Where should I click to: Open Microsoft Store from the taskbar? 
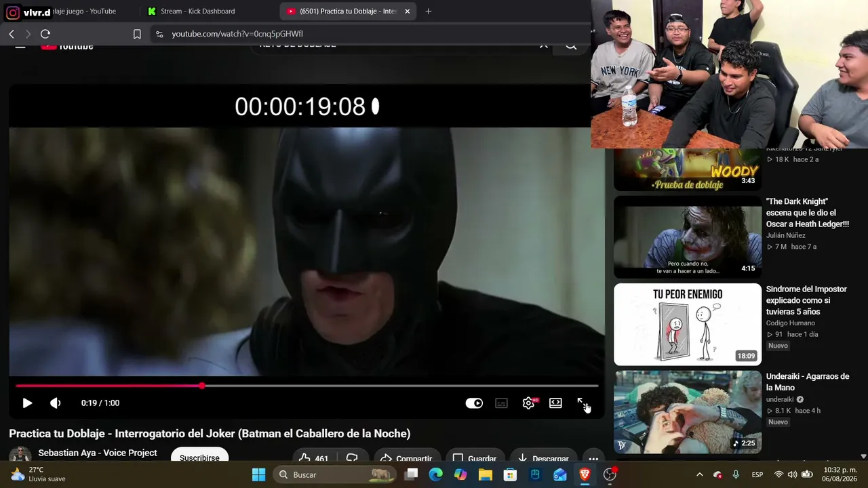[510, 474]
